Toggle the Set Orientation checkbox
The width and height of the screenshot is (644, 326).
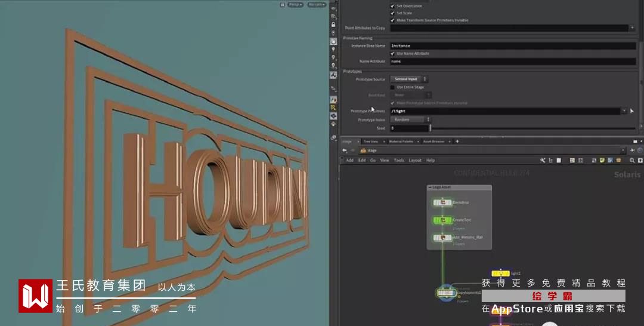(x=392, y=6)
